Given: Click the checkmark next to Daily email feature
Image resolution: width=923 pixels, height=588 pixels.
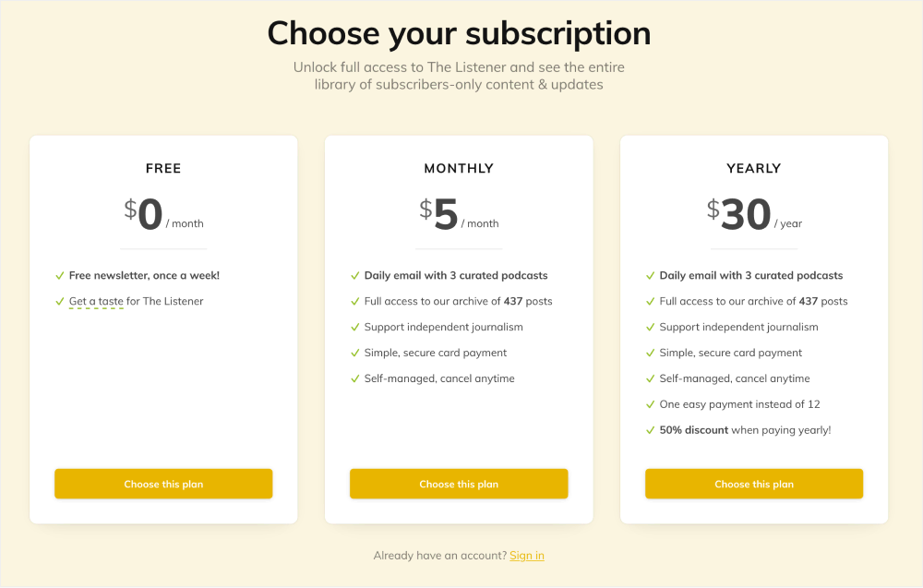Looking at the screenshot, I should pos(355,275).
